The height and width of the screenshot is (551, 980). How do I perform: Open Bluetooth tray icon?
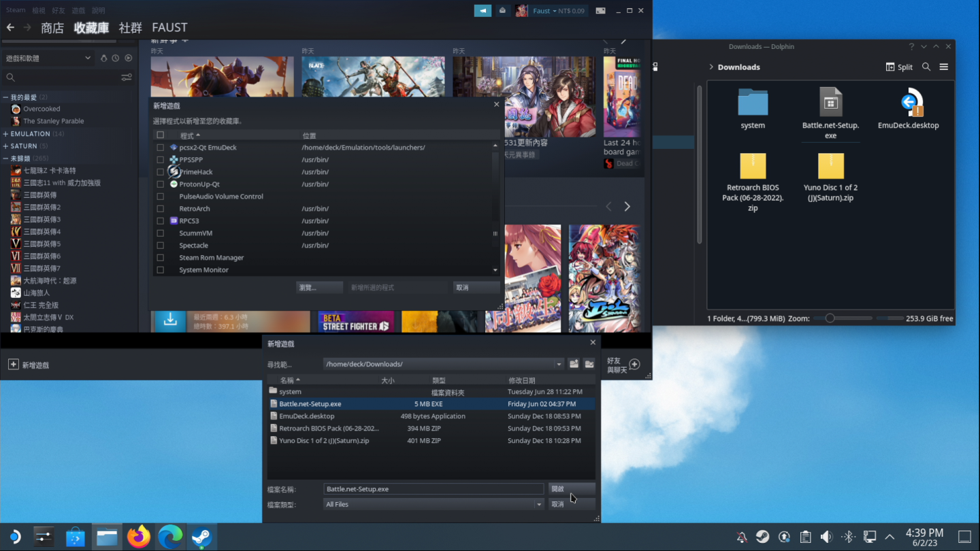click(848, 537)
